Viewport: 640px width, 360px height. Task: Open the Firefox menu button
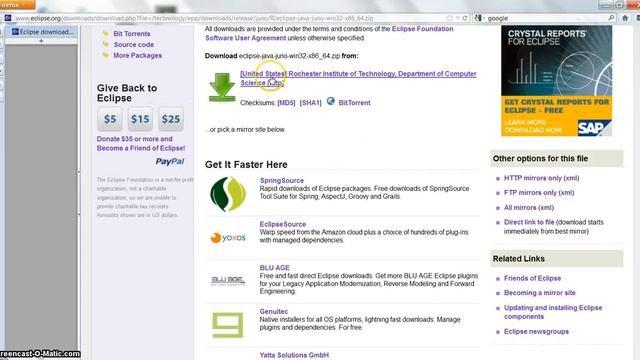point(17,5)
